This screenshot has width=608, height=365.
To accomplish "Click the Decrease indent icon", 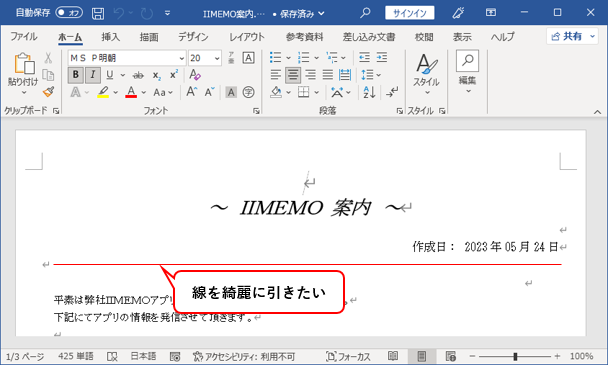I will click(364, 58).
